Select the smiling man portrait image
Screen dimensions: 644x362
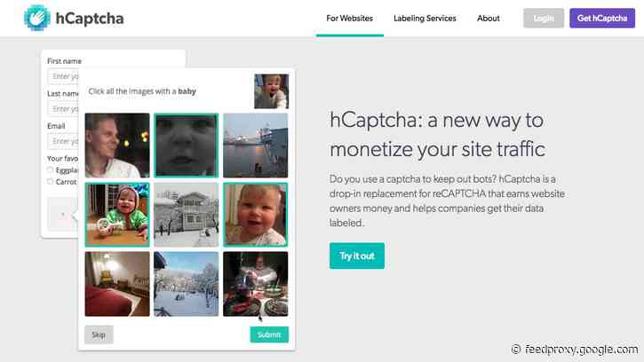pyautogui.click(x=117, y=146)
